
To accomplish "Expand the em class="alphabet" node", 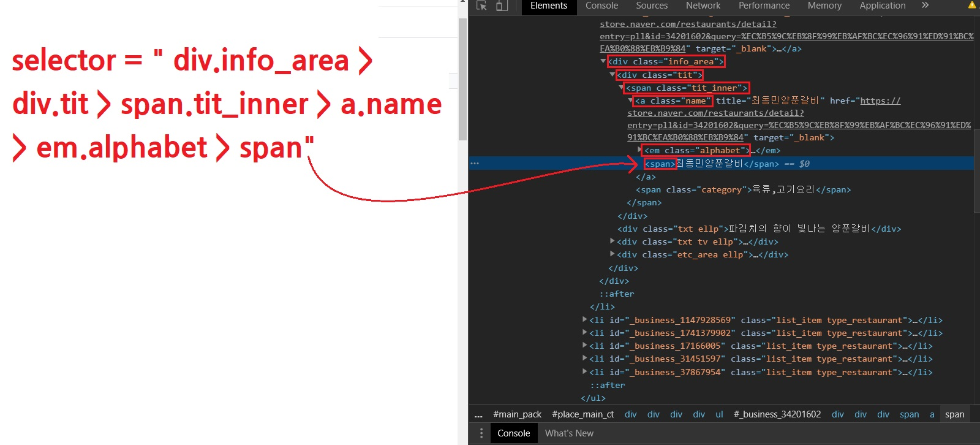I will coord(640,150).
